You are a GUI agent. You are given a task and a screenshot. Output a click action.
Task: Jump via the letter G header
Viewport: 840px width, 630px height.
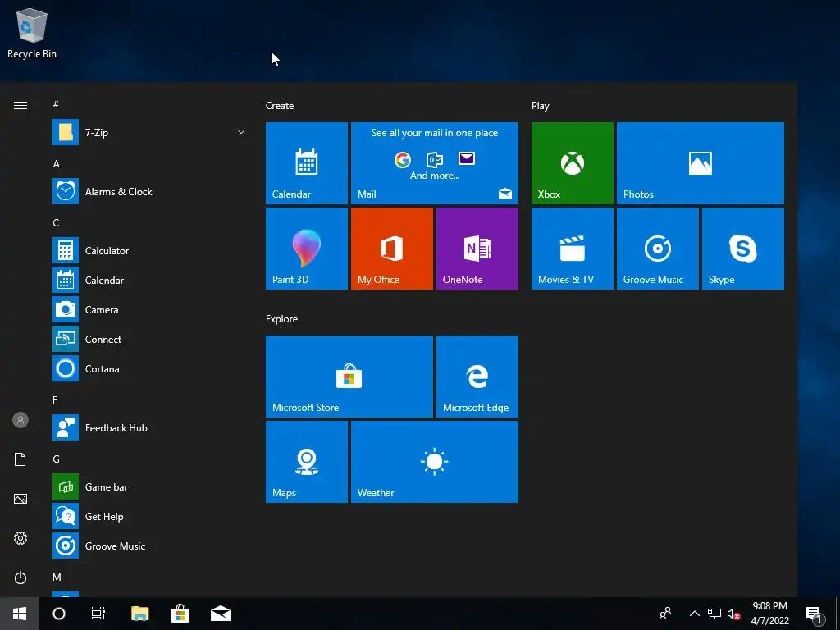[57, 459]
